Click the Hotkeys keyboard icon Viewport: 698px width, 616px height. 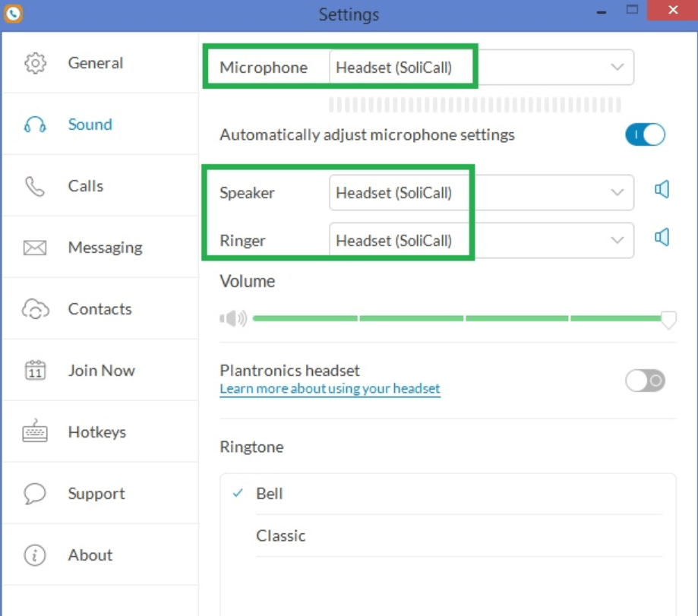[35, 431]
